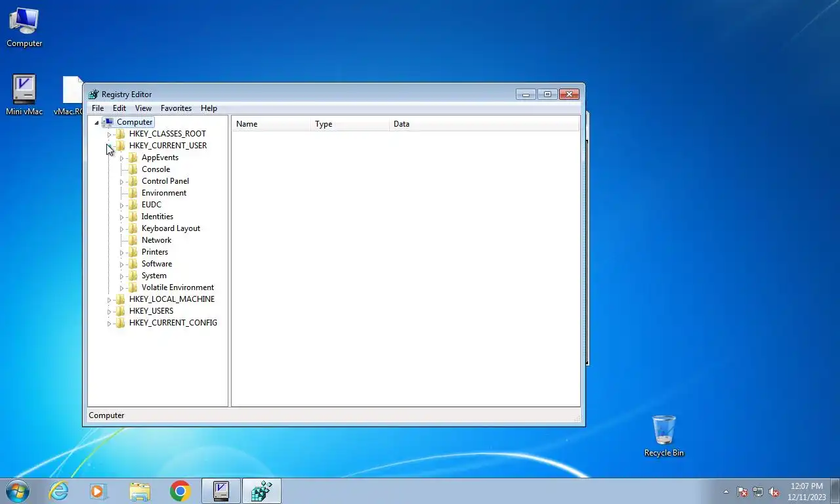This screenshot has height=504, width=840.
Task: Click the Name column header
Action: pos(271,124)
